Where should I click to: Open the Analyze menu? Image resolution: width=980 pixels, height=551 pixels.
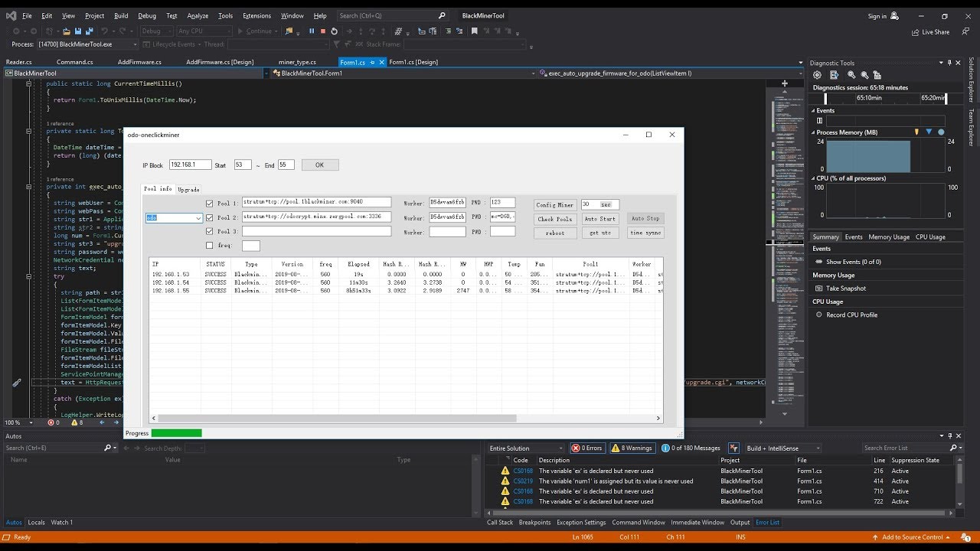click(198, 15)
